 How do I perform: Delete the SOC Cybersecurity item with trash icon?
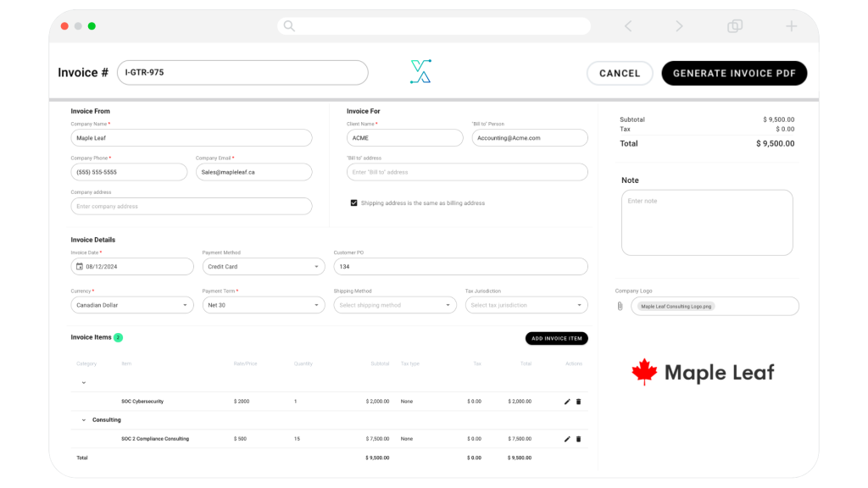click(x=578, y=402)
